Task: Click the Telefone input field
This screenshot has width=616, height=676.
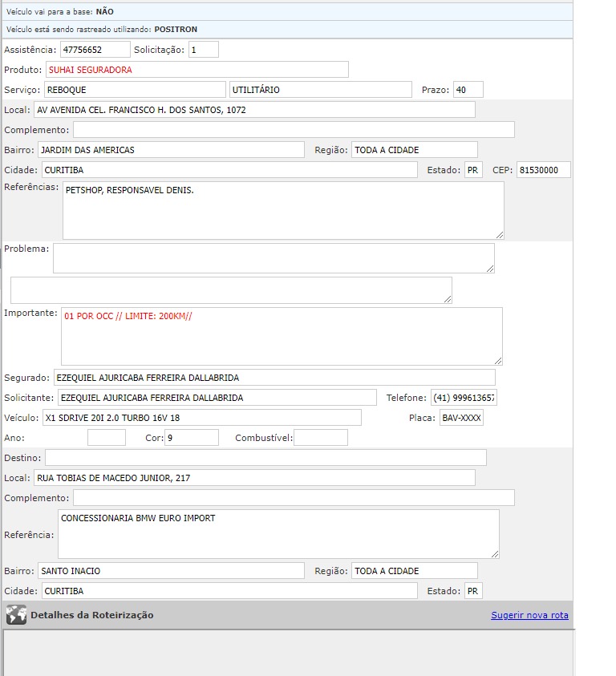Action: 463,398
